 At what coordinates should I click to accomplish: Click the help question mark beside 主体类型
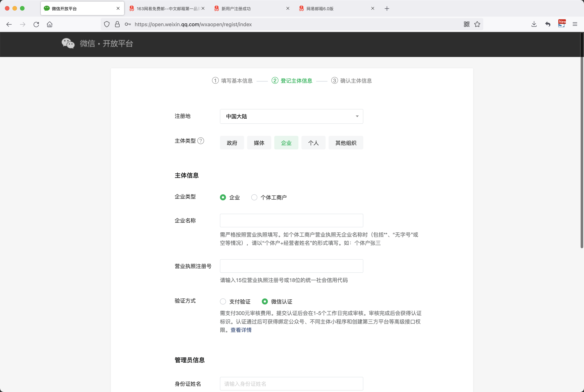[x=201, y=141]
